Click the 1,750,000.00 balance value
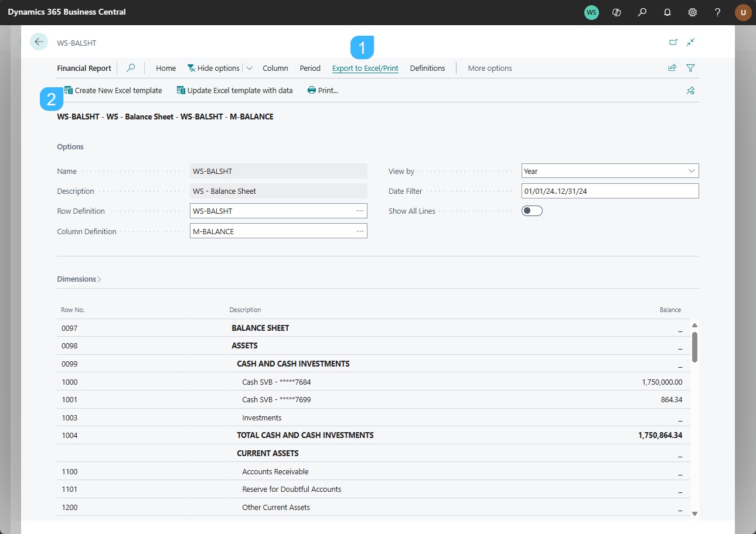The height and width of the screenshot is (534, 756). [662, 382]
